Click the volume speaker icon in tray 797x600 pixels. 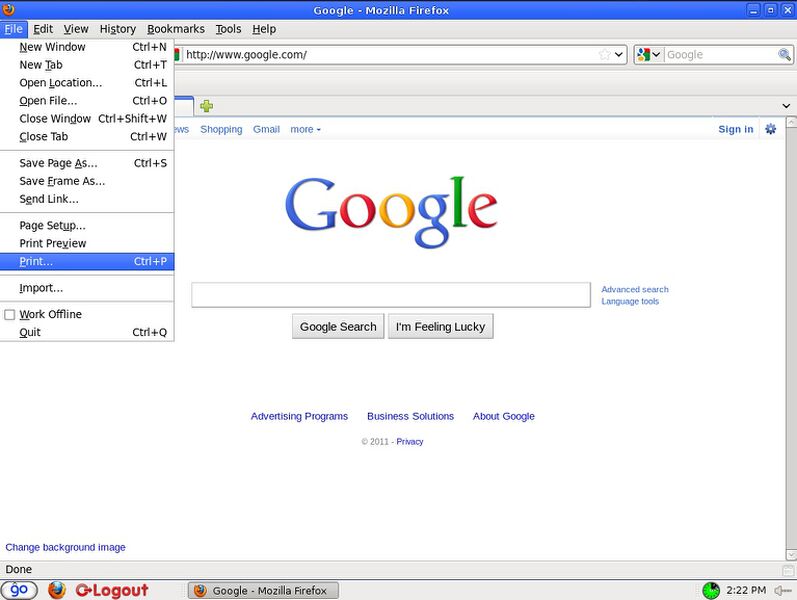pos(782,590)
